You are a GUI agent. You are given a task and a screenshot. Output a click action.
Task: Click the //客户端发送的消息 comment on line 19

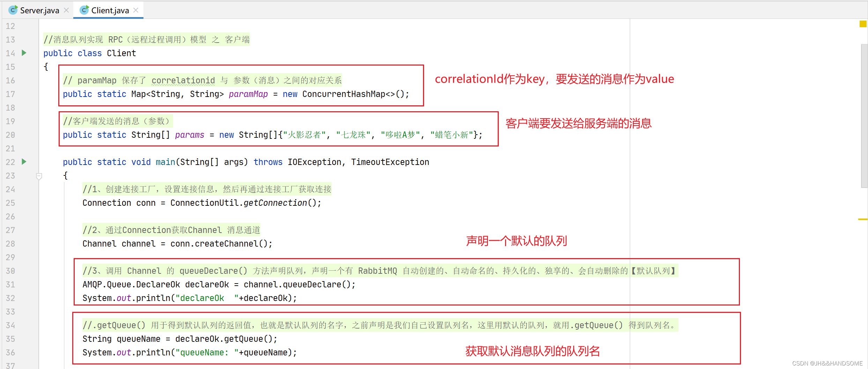pyautogui.click(x=118, y=121)
